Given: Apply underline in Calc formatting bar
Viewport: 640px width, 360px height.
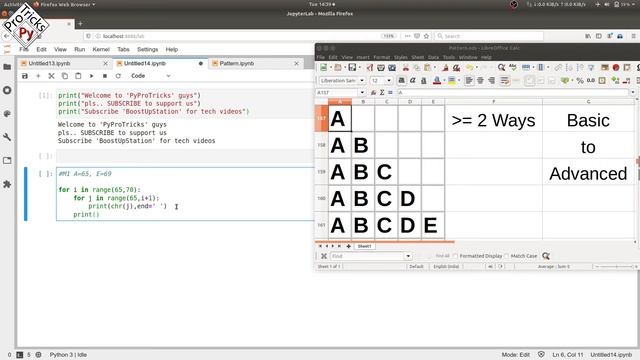Looking at the screenshot, I should coord(424,80).
